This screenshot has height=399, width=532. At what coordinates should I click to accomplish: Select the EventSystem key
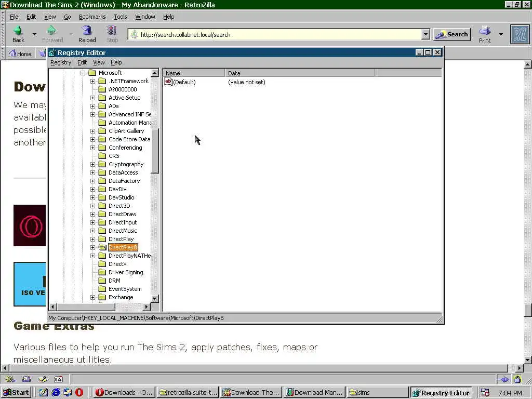(125, 289)
